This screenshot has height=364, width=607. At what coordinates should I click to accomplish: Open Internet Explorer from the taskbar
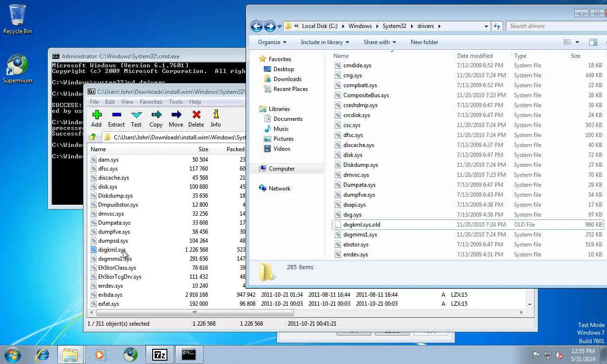43,354
